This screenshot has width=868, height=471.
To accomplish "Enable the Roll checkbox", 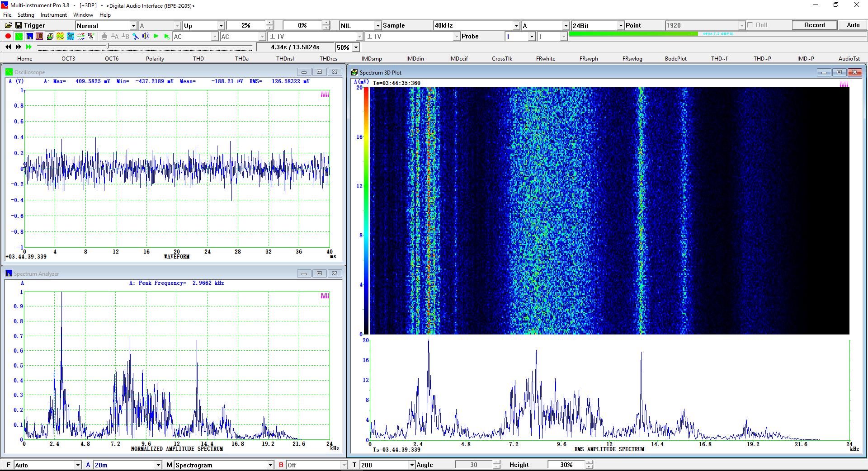I will tap(750, 25).
